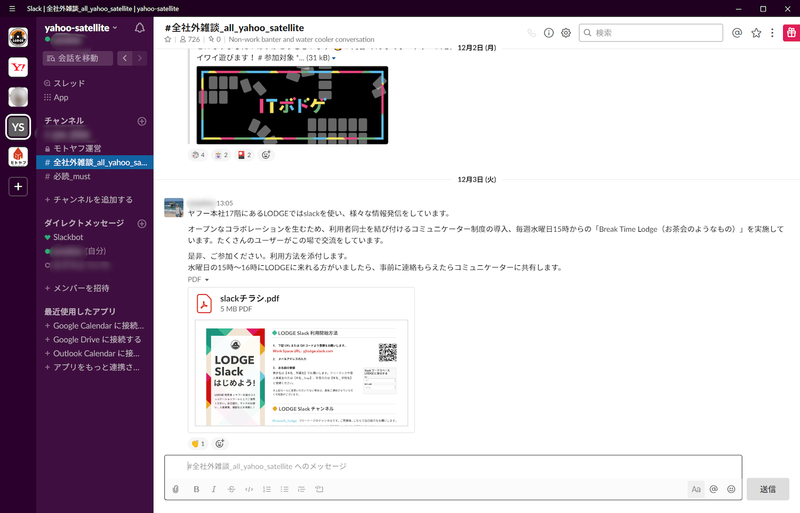Star the channel in the header
800x513 pixels.
pos(168,39)
